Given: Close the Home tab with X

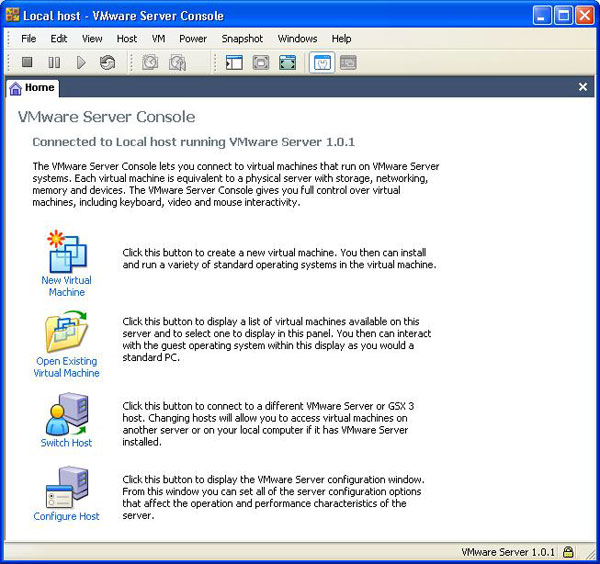Looking at the screenshot, I should pyautogui.click(x=583, y=87).
